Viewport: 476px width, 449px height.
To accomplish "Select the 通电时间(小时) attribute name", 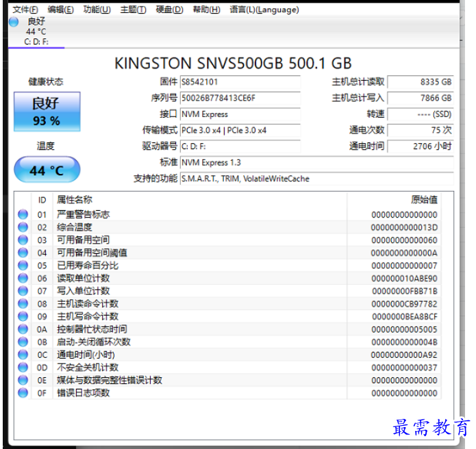I will [x=86, y=355].
